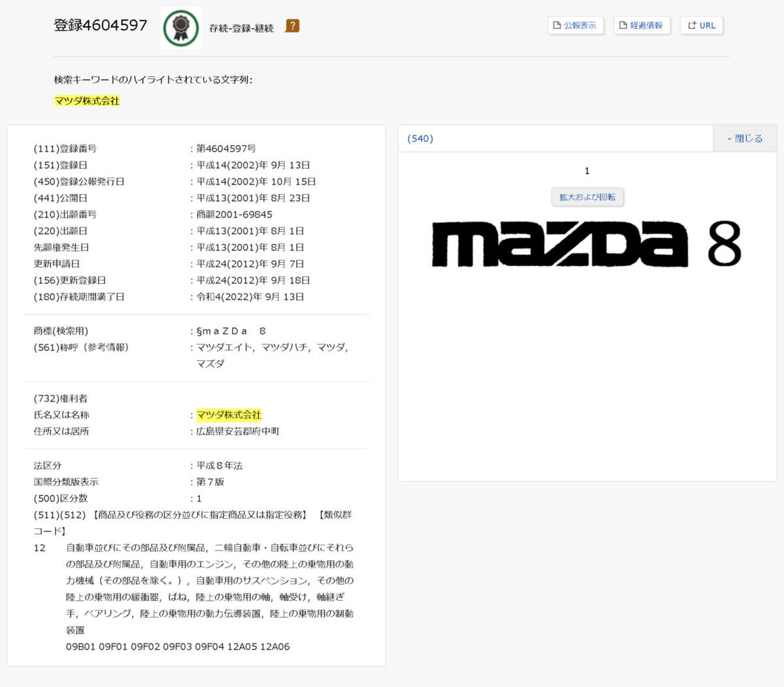Click the document icon on 経過情報 button
This screenshot has width=784, height=687.
pos(622,25)
